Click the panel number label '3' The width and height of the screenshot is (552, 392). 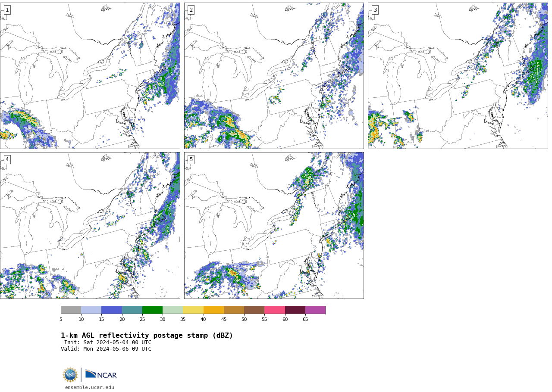(x=375, y=10)
